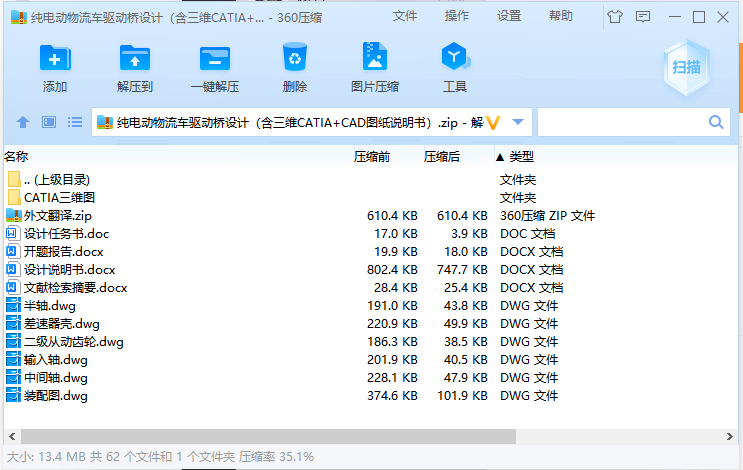
Task: Switch to the list view icon
Action: click(x=75, y=122)
